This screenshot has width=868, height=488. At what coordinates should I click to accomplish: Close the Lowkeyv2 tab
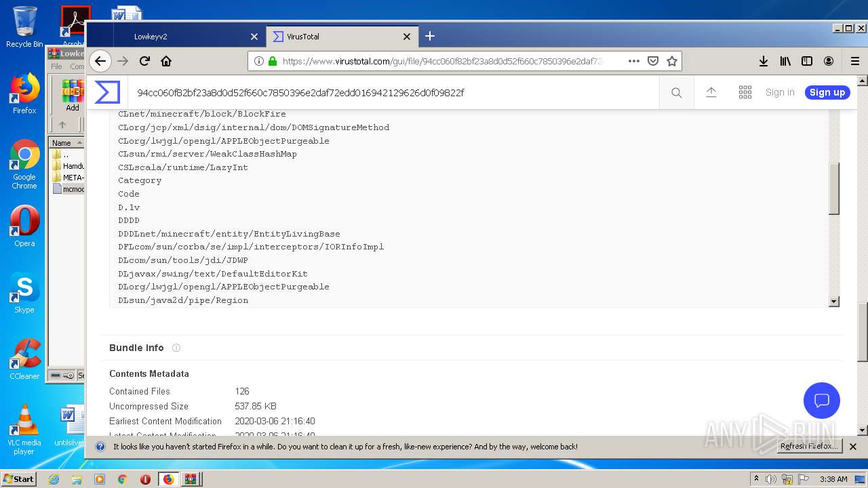click(x=254, y=37)
